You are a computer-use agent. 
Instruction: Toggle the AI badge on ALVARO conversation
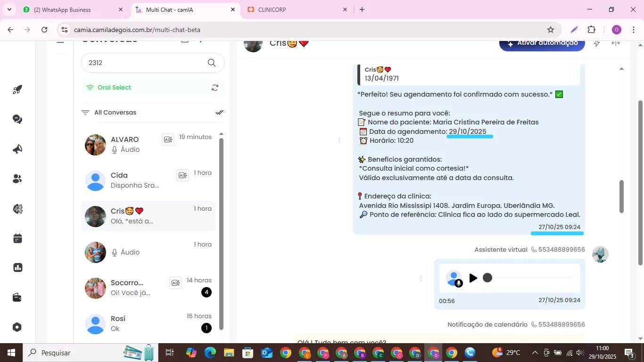tap(168, 140)
